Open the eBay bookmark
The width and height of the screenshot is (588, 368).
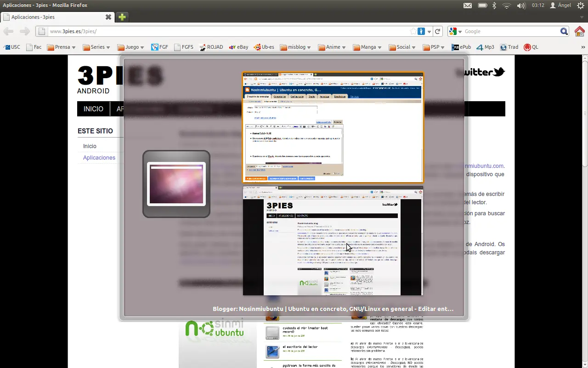(x=238, y=47)
